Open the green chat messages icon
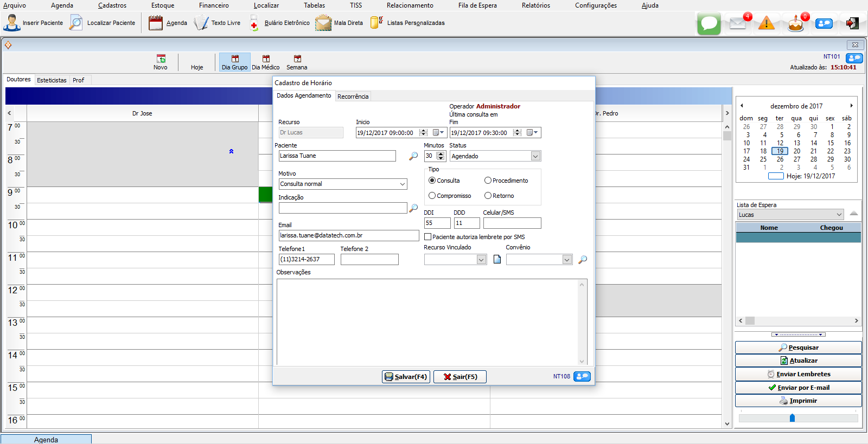 point(709,24)
